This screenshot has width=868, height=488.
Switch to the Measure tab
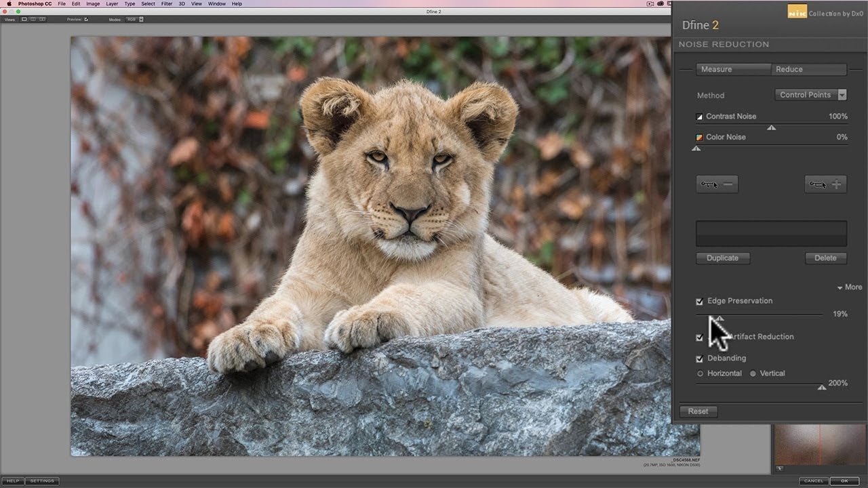pyautogui.click(x=734, y=69)
